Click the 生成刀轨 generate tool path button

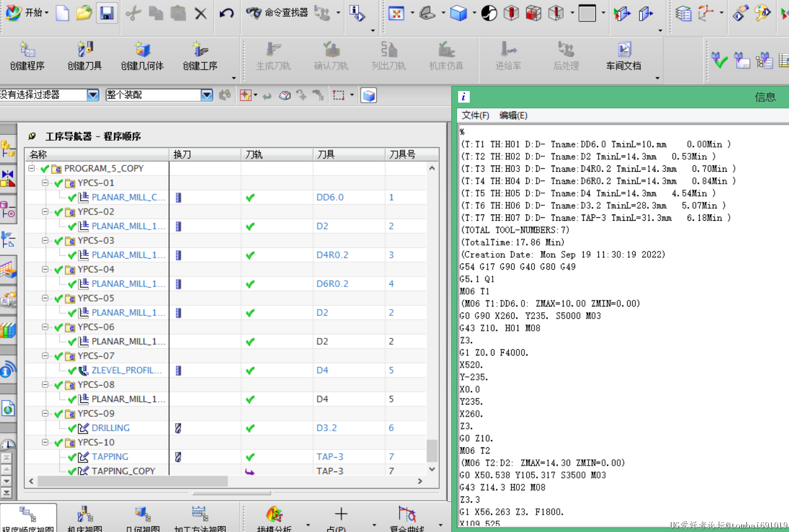coord(273,56)
